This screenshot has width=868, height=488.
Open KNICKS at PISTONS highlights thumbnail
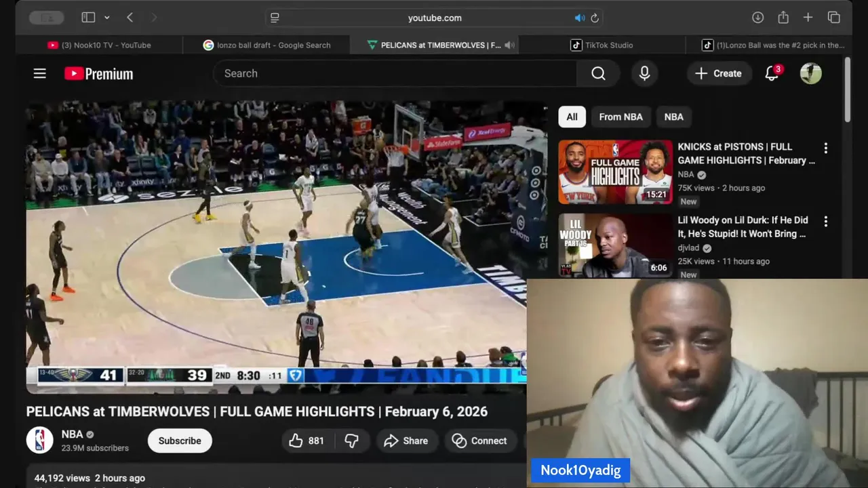(x=615, y=171)
